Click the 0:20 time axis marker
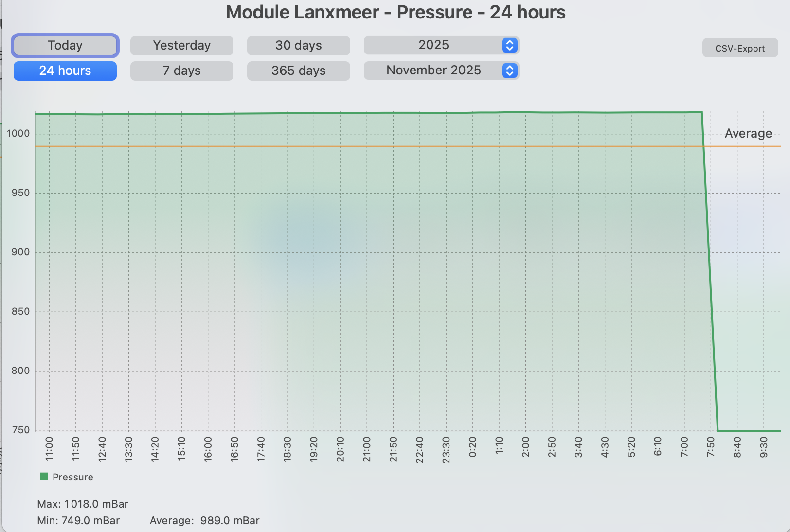The image size is (790, 532). click(472, 448)
